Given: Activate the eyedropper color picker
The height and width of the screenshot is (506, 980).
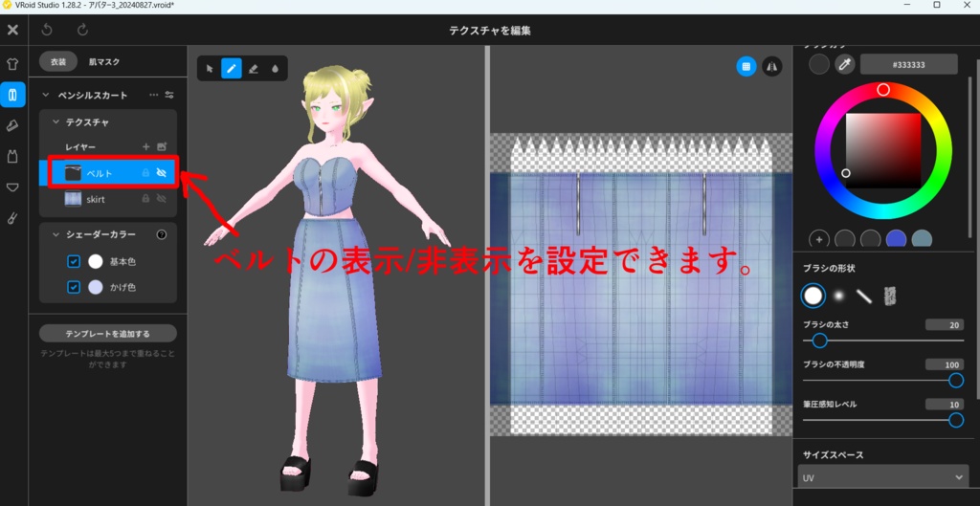Looking at the screenshot, I should pos(845,64).
